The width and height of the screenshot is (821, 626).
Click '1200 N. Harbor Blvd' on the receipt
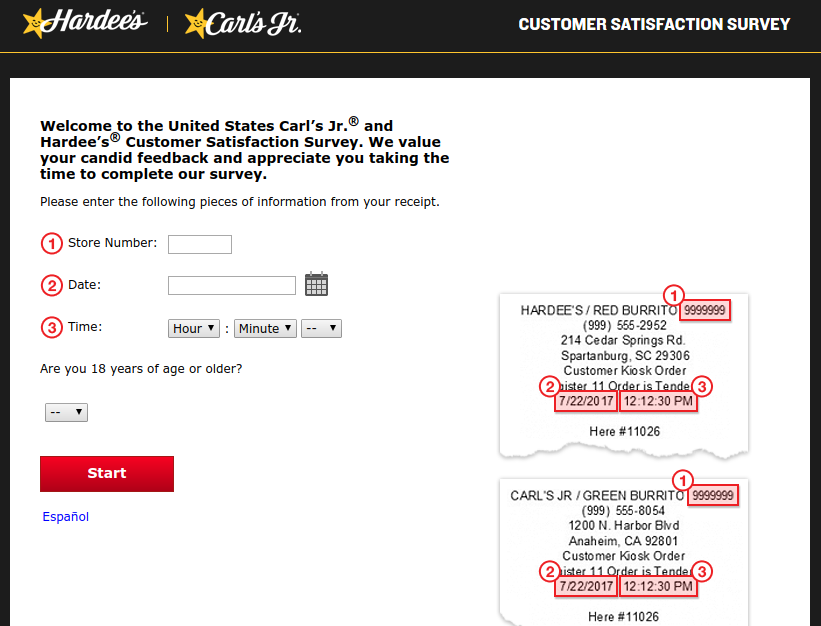[624, 526]
